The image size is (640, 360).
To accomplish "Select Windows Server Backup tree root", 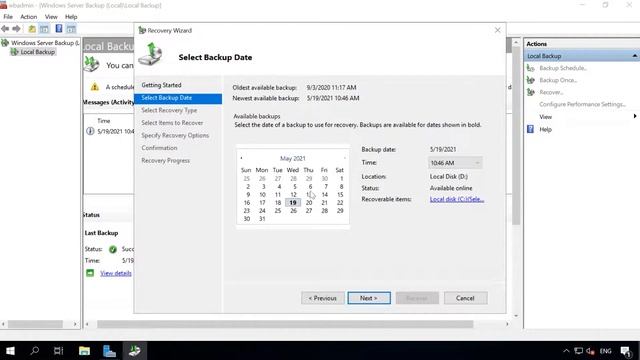I will (x=45, y=43).
